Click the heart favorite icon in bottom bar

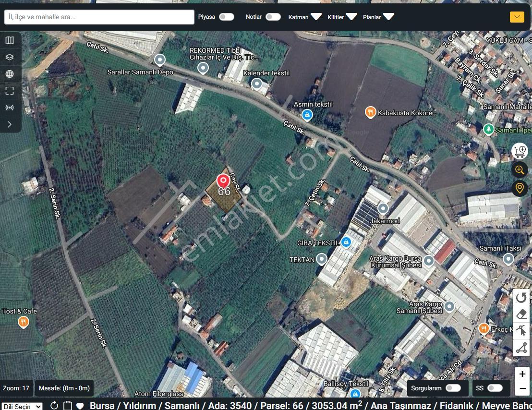pos(80,406)
